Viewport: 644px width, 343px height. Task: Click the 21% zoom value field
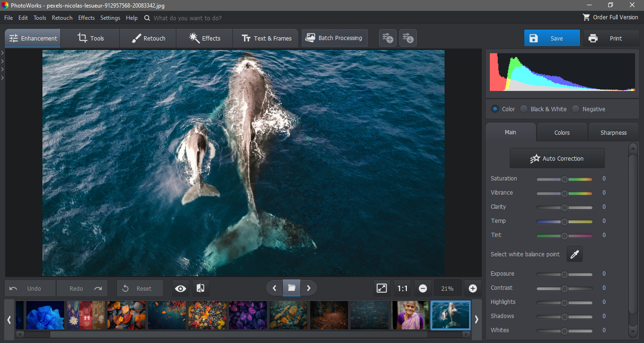447,288
